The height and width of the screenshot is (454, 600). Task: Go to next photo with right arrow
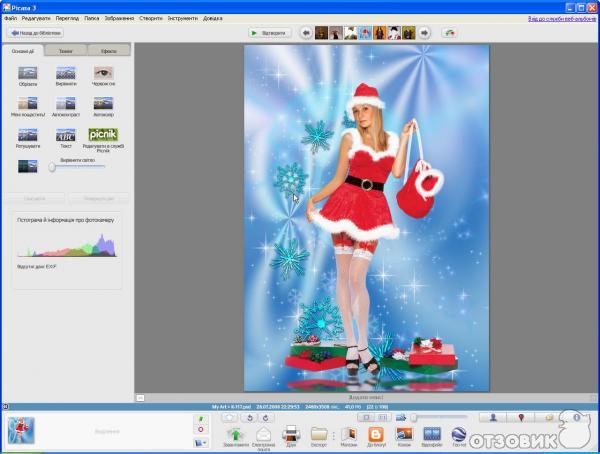click(x=425, y=33)
